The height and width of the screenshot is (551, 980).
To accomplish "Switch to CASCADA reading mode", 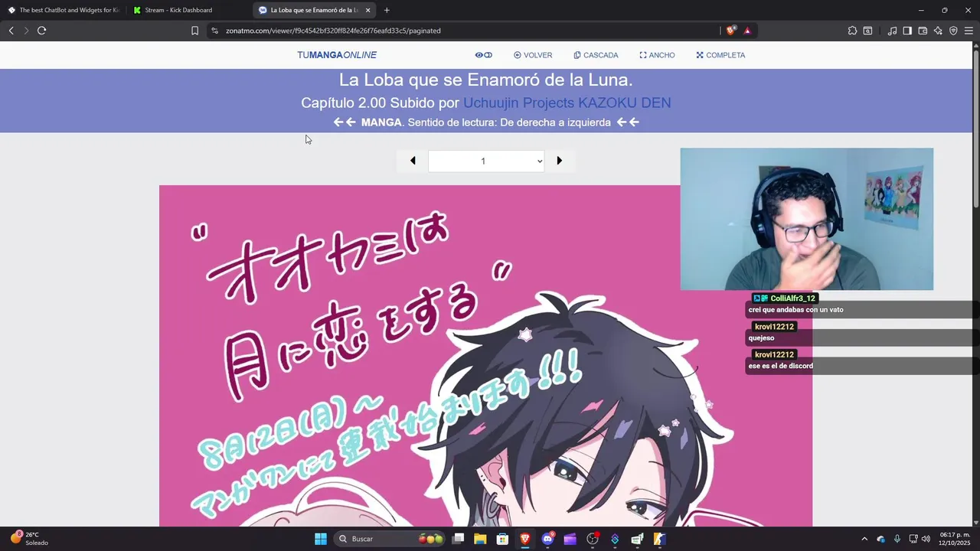I will click(596, 55).
